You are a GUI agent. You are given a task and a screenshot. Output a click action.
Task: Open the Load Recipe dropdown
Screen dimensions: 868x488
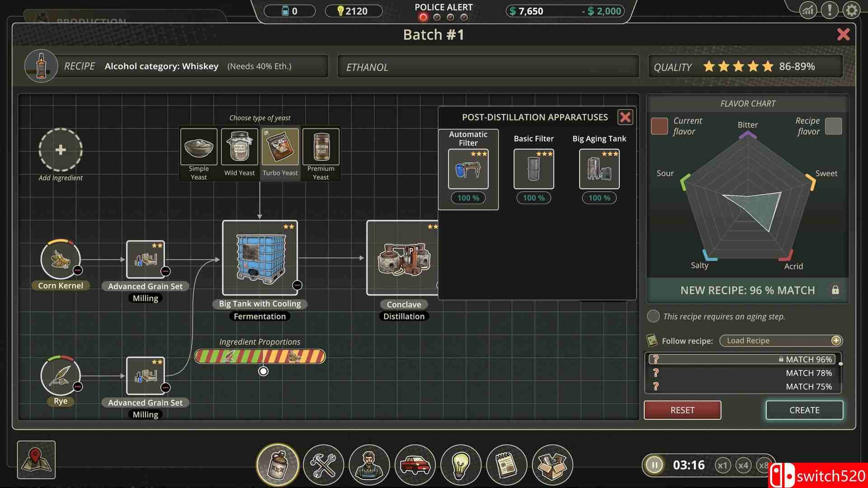click(x=781, y=341)
